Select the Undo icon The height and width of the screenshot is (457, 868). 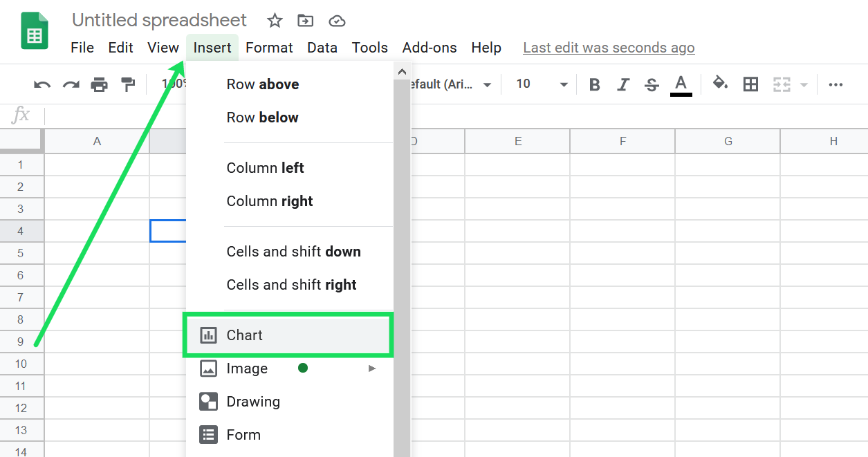(41, 84)
